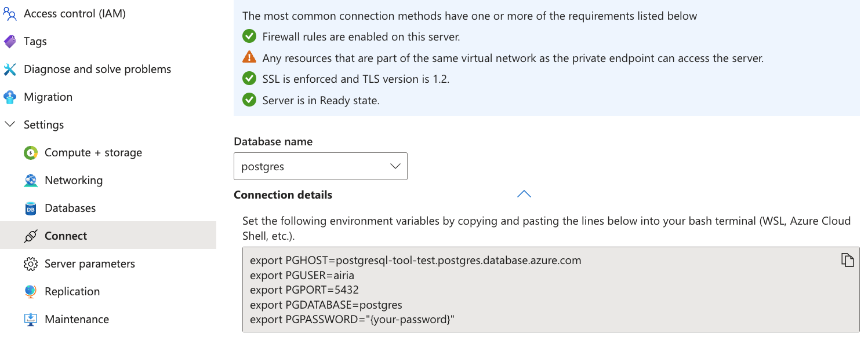
Task: Click the Maintenance monitor icon
Action: coord(31,320)
